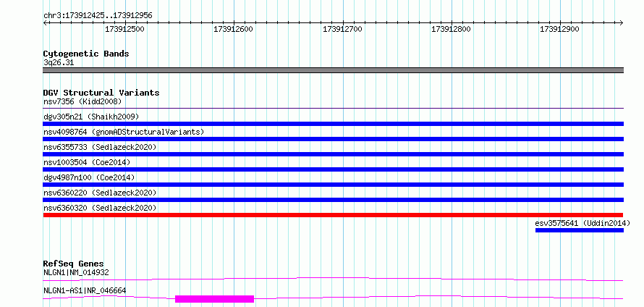Click the blue bar under nsv1003504
This screenshot has height=307, width=644.
[x=333, y=169]
